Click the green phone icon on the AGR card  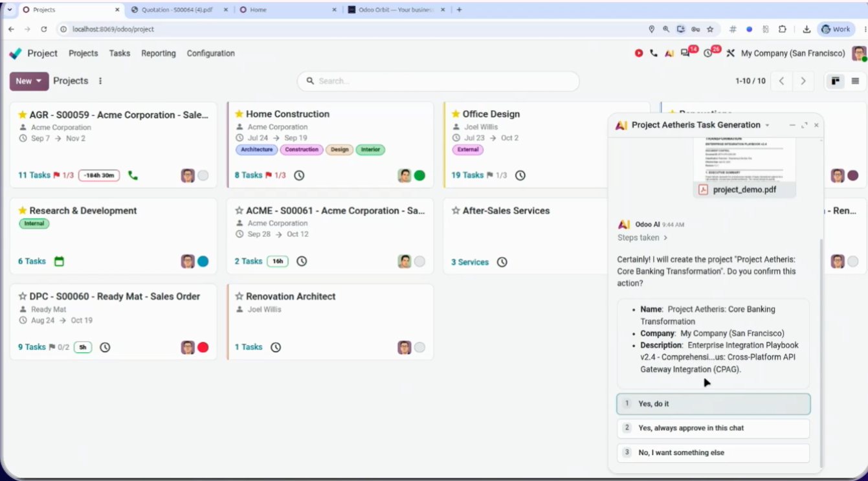click(x=133, y=175)
